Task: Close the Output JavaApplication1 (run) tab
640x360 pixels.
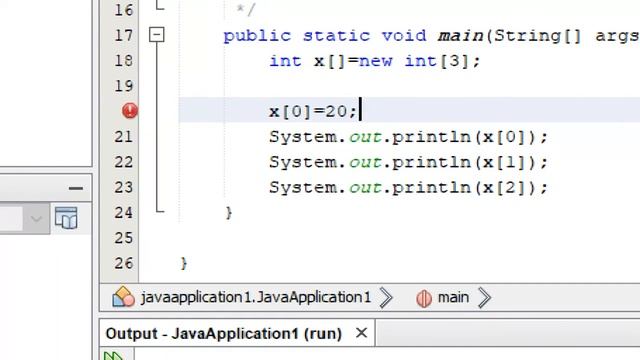Action: [361, 333]
